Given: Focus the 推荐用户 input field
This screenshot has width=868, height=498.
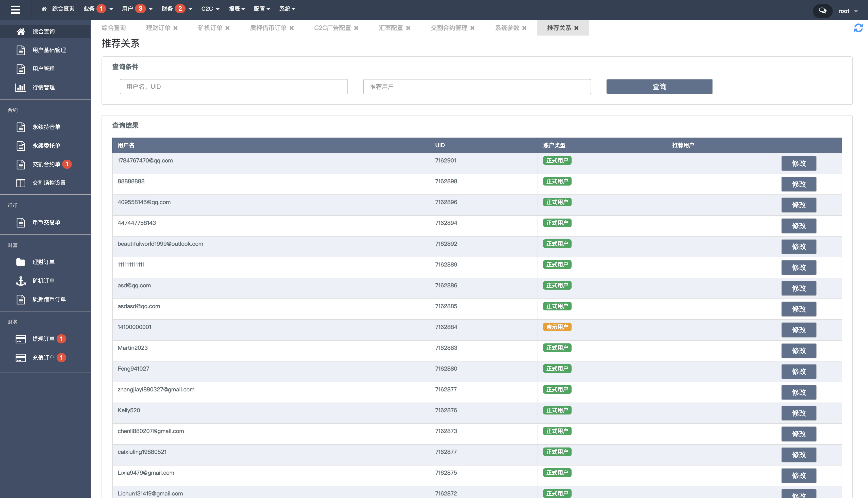Looking at the screenshot, I should pyautogui.click(x=477, y=87).
